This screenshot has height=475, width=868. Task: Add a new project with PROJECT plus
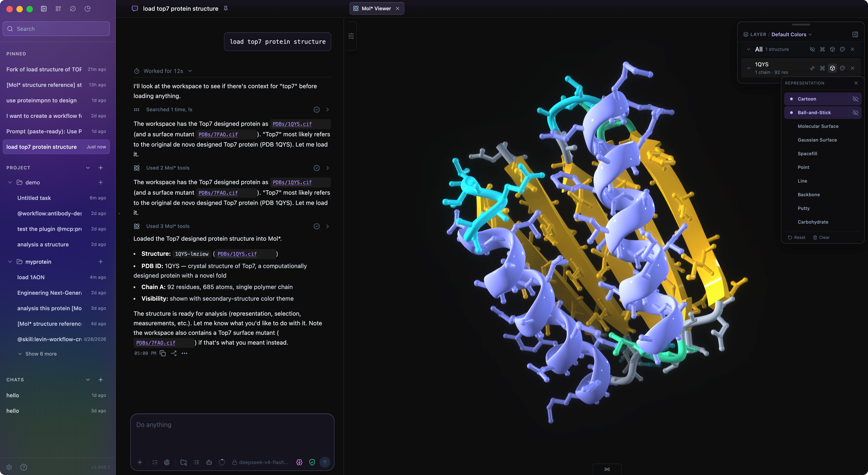[100, 168]
